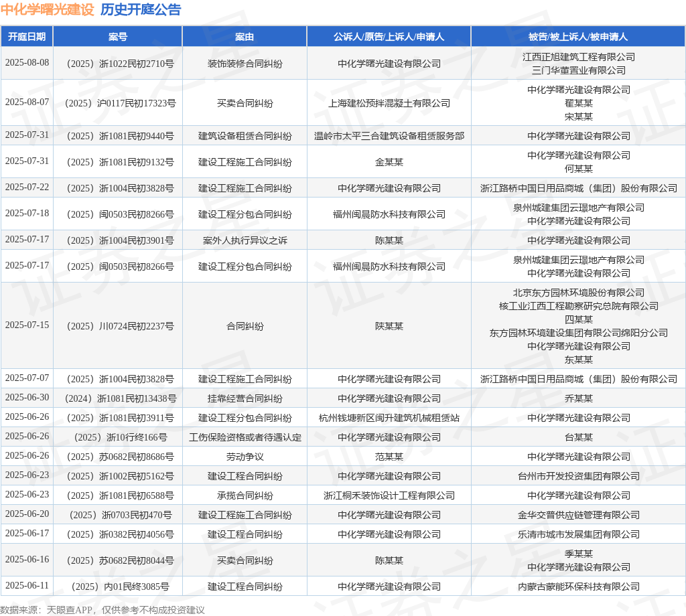Click defendant 台州市开发投资集团有限公司
686x616 pixels.
click(x=578, y=476)
